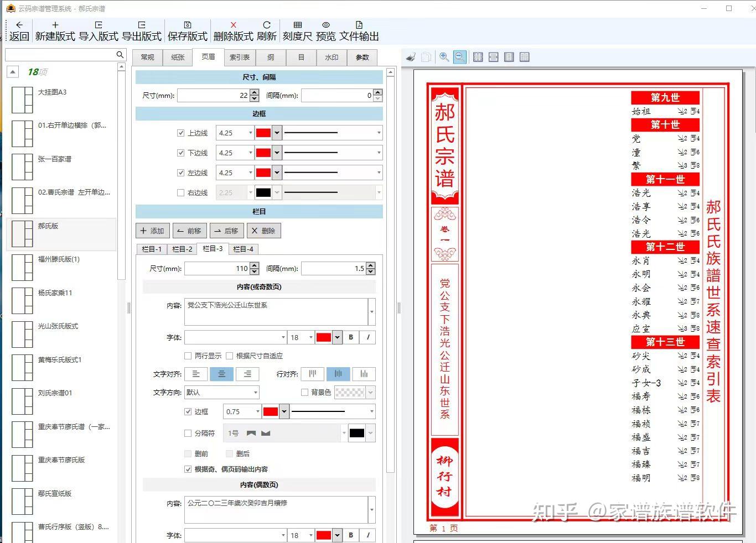The height and width of the screenshot is (543, 756).
Task: Delete layout via 删除版式 red X
Action: tap(233, 31)
